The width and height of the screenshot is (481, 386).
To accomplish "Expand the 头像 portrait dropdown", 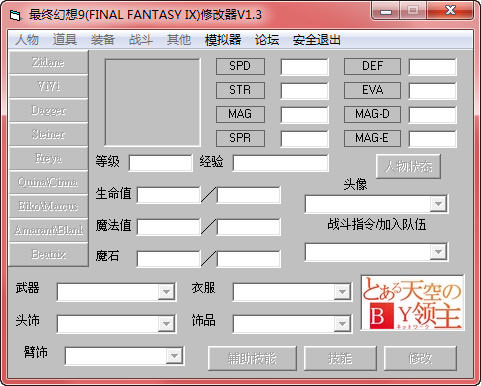I will [438, 204].
